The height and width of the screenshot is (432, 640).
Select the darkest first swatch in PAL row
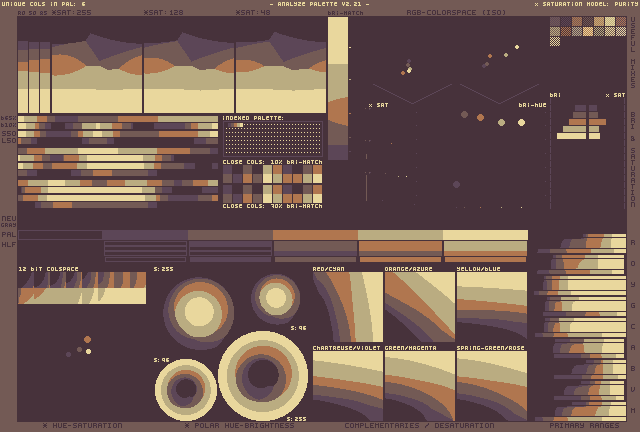pos(60,235)
